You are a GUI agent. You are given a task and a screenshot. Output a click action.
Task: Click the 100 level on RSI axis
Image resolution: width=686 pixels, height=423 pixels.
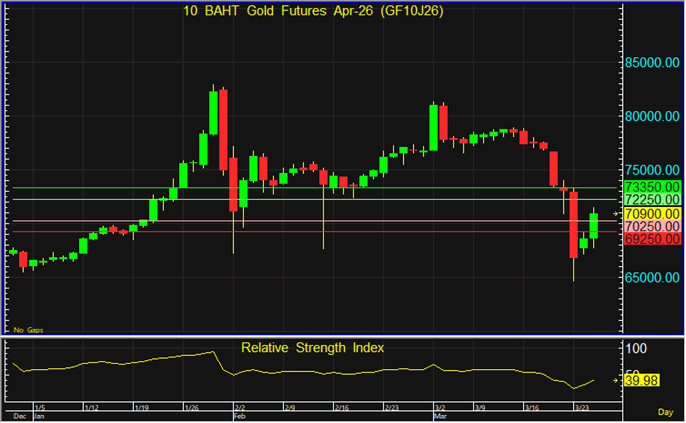tap(637, 348)
